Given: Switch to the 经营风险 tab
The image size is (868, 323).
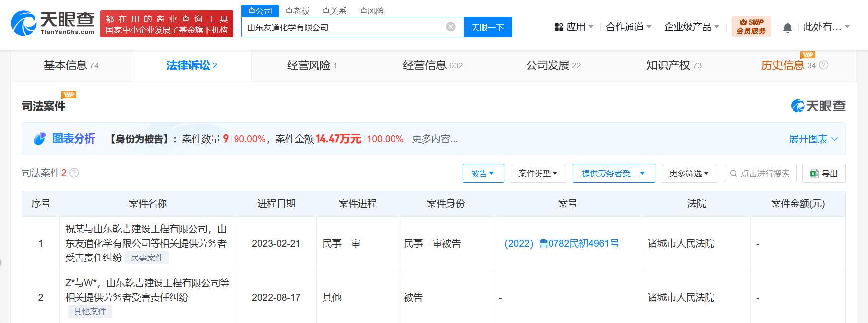Looking at the screenshot, I should tap(312, 65).
